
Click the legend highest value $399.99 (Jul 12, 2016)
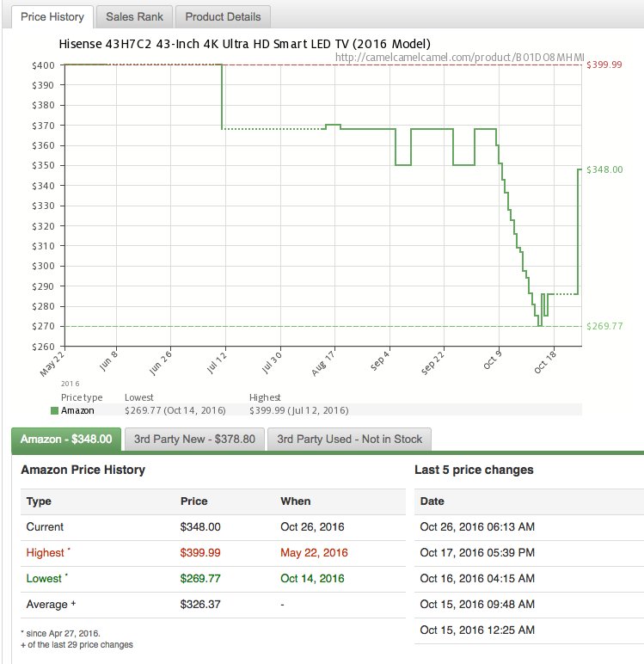(x=299, y=410)
